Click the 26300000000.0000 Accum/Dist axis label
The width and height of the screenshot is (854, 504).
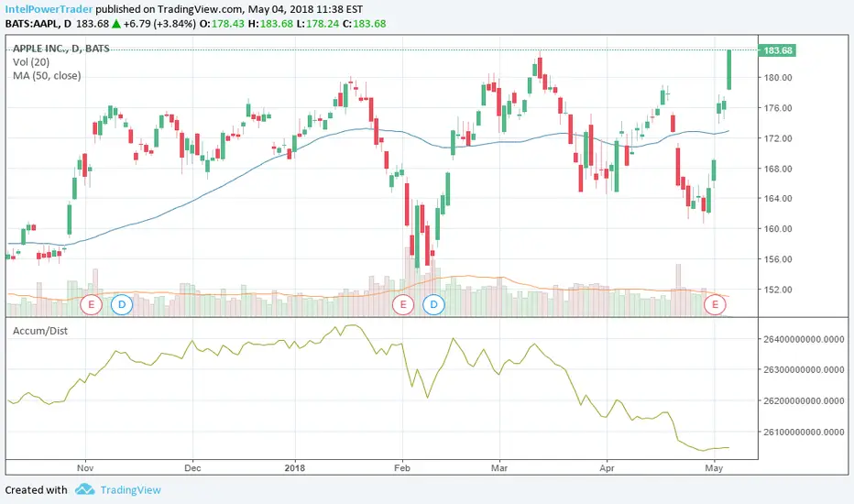804,370
